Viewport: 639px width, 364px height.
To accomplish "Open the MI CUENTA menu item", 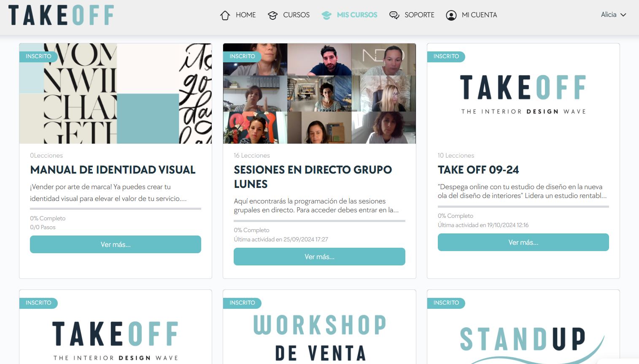I will pyautogui.click(x=479, y=15).
